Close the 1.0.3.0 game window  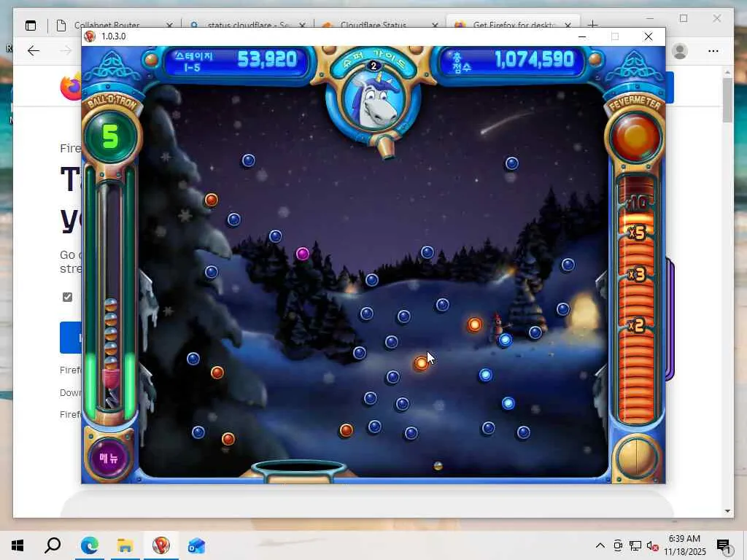[x=648, y=36]
